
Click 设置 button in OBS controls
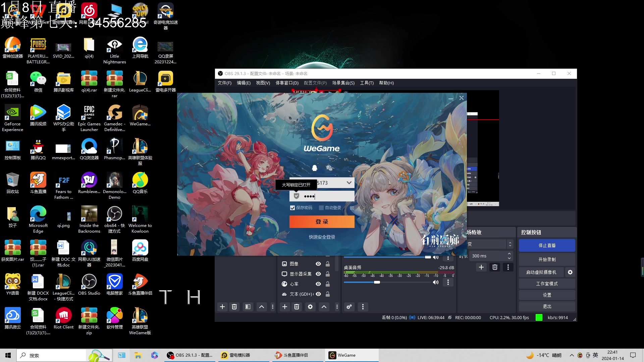coord(547,295)
